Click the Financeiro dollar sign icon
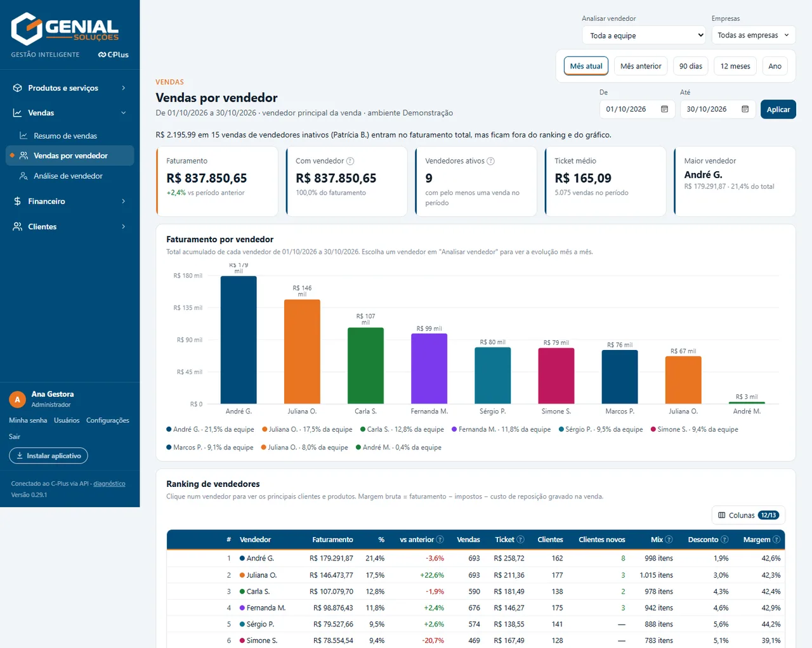Image resolution: width=812 pixels, height=648 pixels. click(x=18, y=201)
